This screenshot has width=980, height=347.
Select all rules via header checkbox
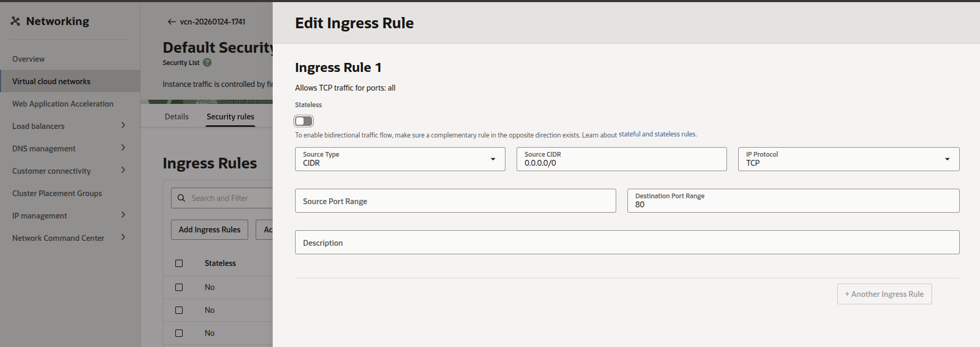click(x=179, y=263)
